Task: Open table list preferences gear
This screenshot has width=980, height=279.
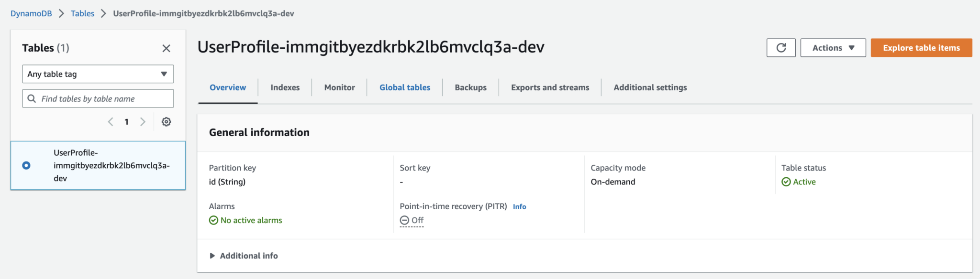Action: (x=166, y=122)
